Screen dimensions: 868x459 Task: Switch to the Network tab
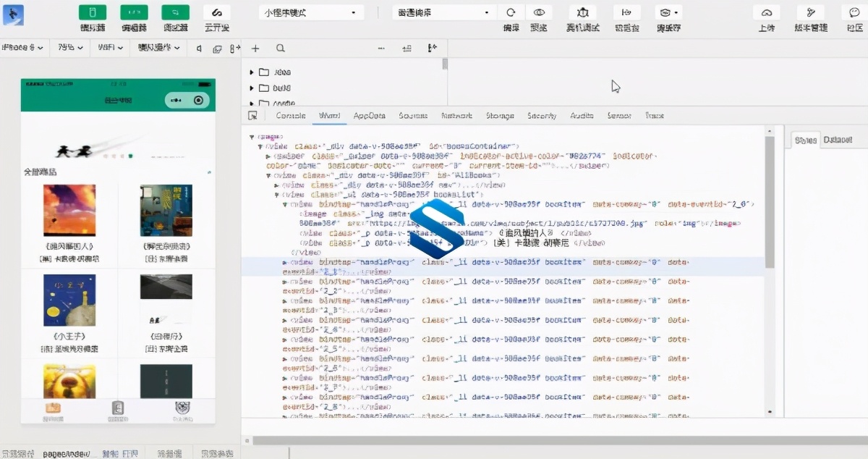[x=456, y=116]
